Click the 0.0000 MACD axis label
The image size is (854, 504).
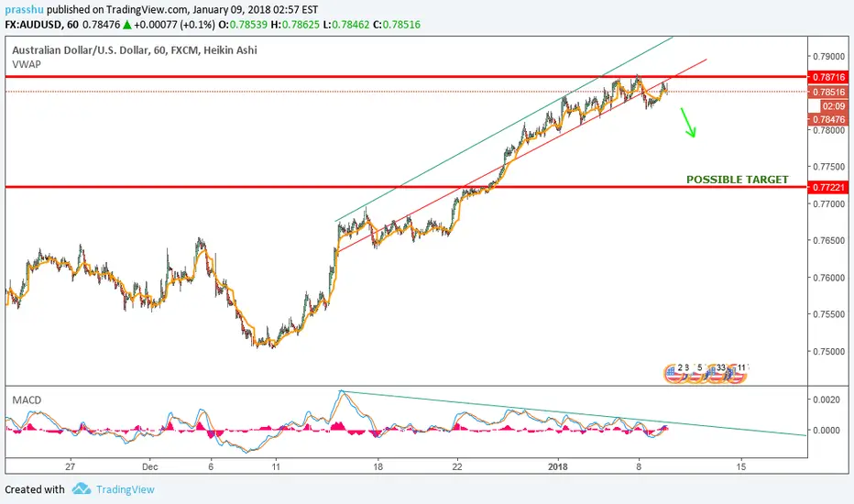pyautogui.click(x=827, y=430)
